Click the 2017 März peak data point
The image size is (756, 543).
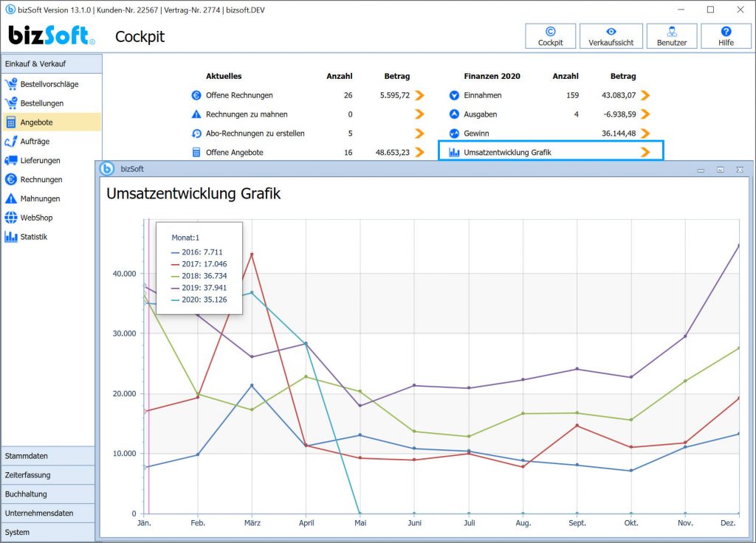point(252,255)
